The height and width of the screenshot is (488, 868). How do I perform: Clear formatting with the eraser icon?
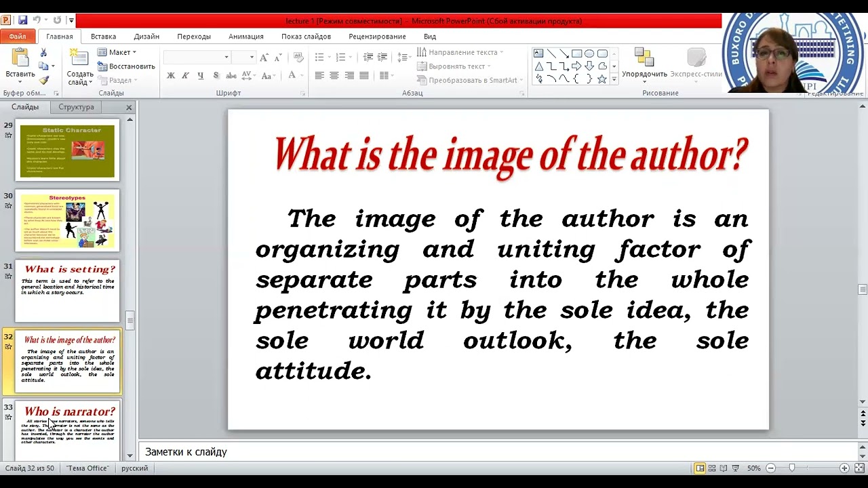tap(298, 57)
